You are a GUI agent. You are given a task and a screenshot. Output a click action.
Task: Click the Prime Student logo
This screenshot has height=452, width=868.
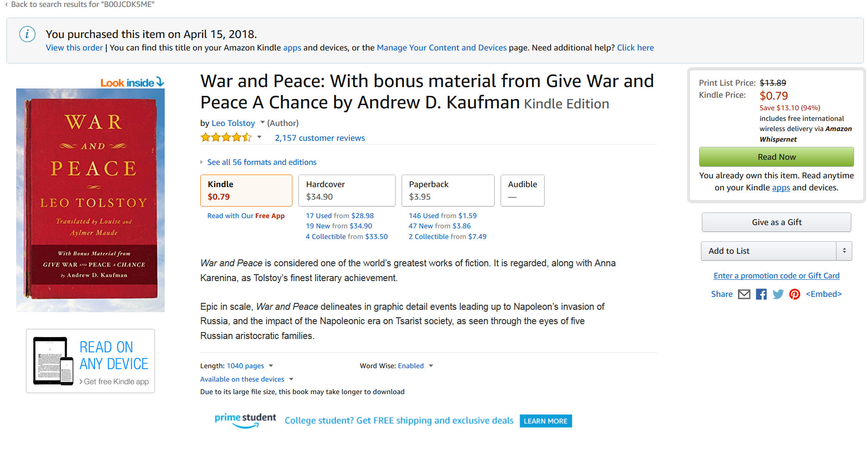click(x=245, y=420)
